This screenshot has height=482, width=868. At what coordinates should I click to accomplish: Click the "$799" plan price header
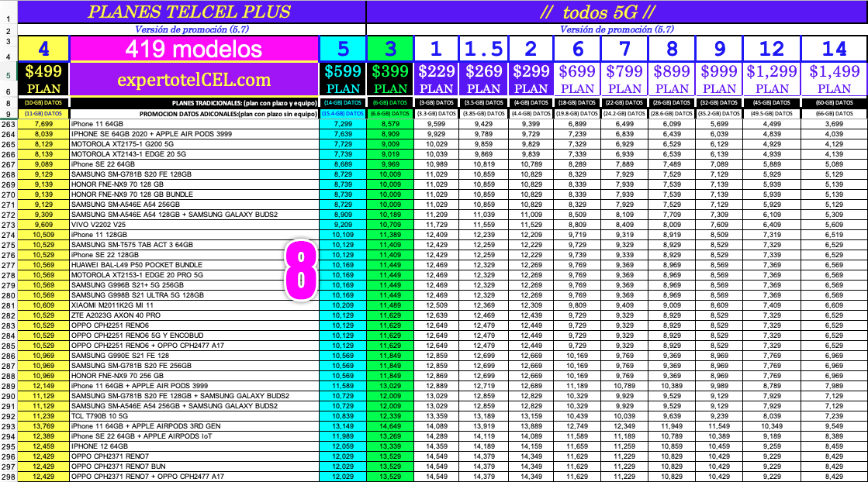coord(624,71)
